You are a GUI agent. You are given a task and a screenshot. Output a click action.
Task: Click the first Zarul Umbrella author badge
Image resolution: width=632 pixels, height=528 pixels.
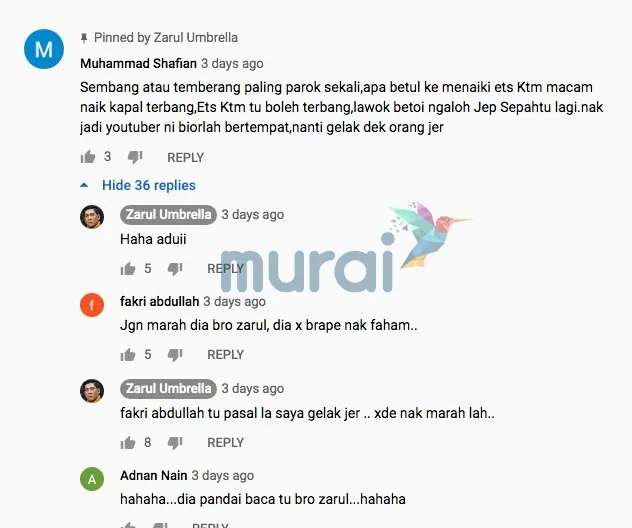click(168, 215)
